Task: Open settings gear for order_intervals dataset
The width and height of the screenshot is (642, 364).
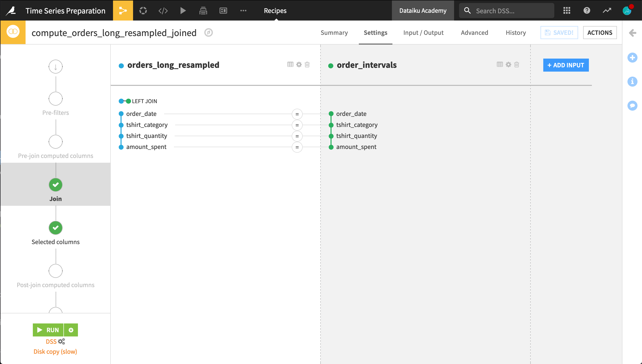Action: click(x=508, y=65)
